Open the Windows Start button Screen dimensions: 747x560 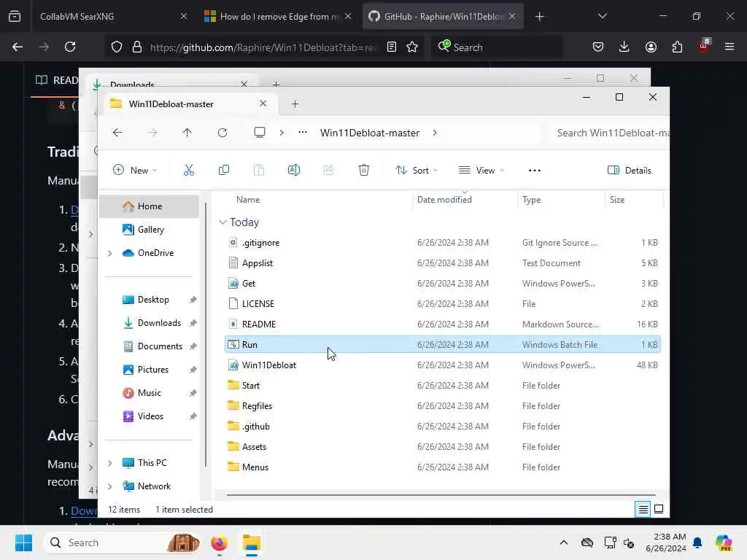coord(23,542)
